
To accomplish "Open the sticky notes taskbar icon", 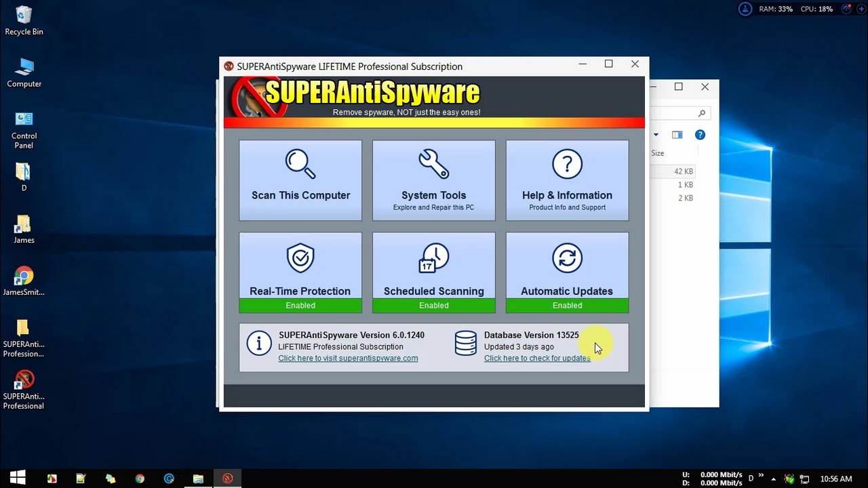I will [x=111, y=479].
